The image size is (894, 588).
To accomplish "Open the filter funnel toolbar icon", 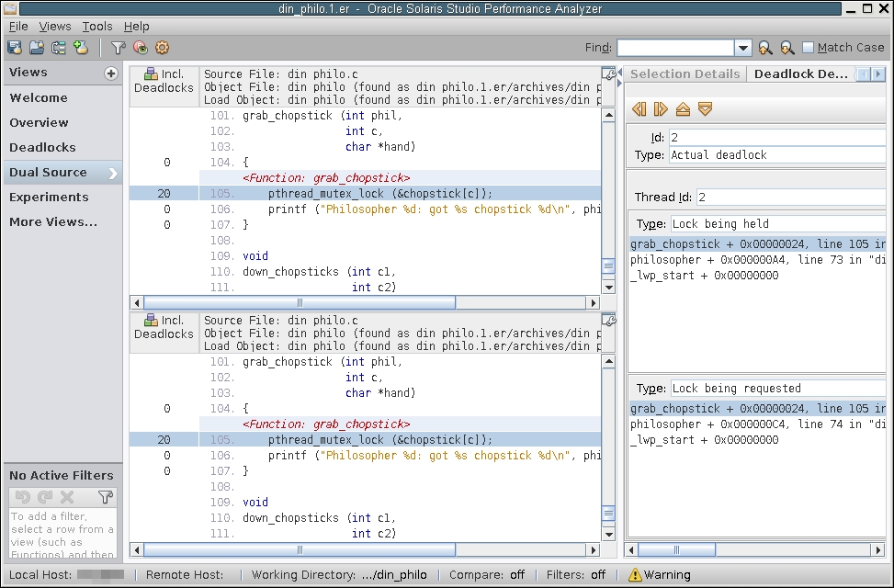I will click(x=118, y=48).
